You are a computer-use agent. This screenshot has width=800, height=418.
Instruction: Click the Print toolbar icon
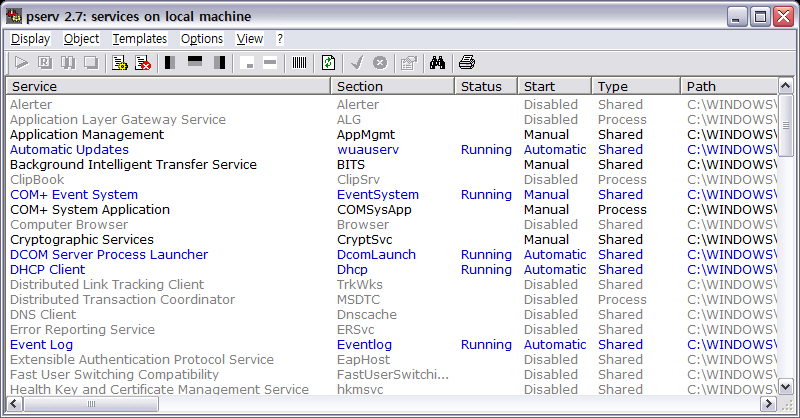[x=467, y=63]
